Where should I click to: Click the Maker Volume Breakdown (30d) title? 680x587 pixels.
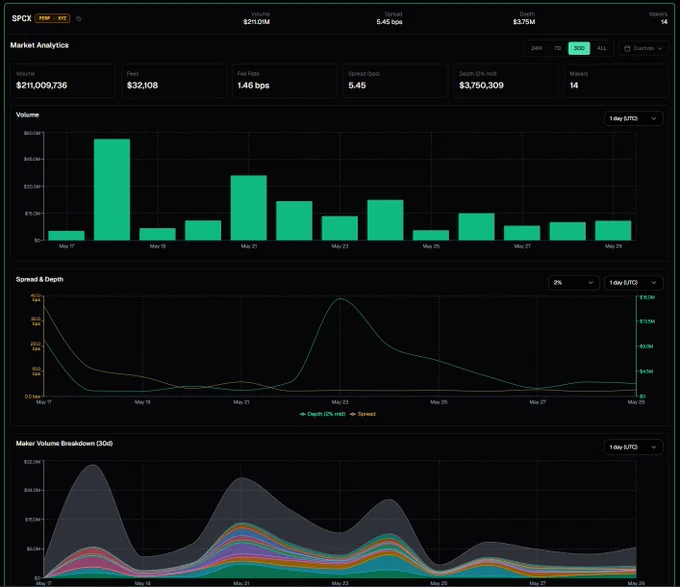point(64,443)
